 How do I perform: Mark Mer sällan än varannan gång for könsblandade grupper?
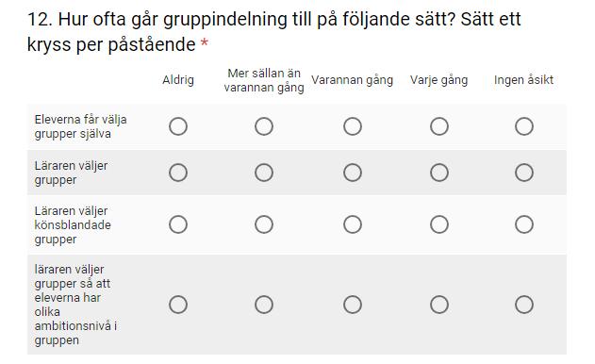(x=264, y=224)
